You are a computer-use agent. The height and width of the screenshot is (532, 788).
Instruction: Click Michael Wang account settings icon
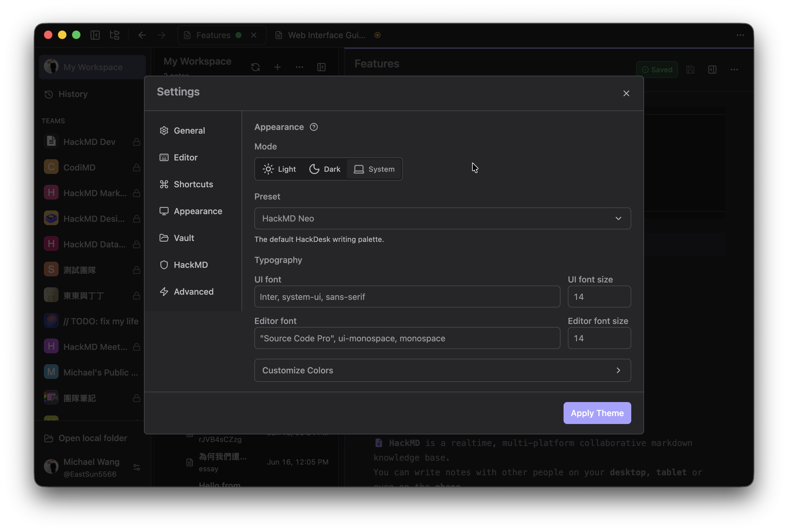[x=137, y=467]
